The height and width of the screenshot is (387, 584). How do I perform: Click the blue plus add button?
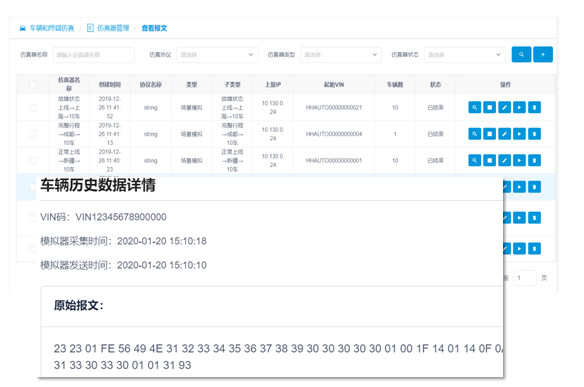[543, 54]
